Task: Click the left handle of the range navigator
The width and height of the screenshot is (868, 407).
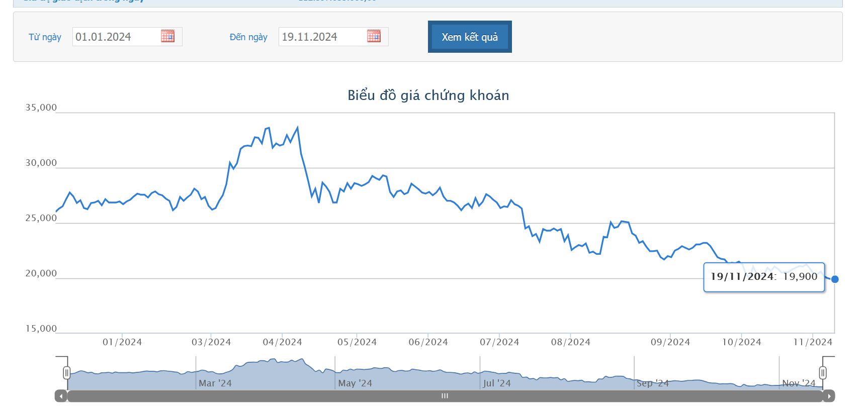Action: [x=66, y=372]
